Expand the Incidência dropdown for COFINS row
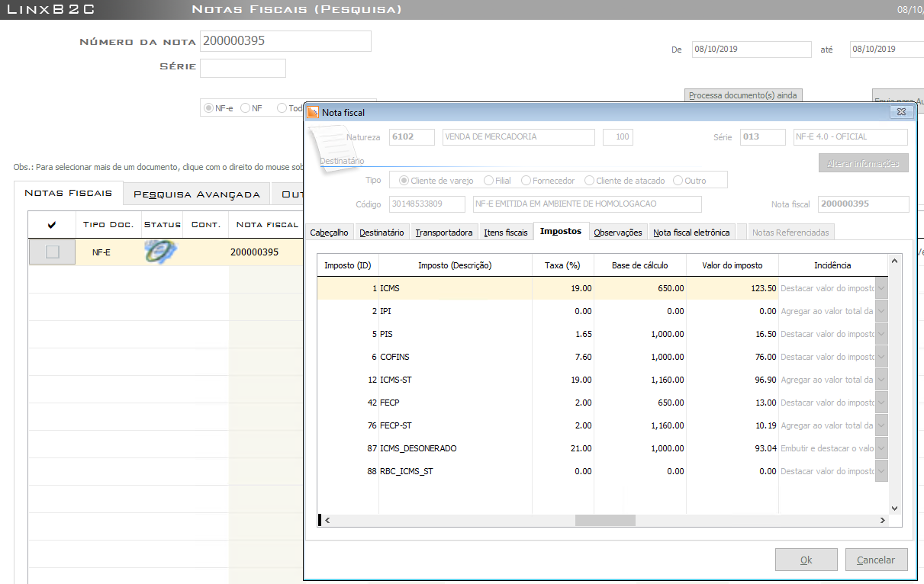 [x=881, y=357]
